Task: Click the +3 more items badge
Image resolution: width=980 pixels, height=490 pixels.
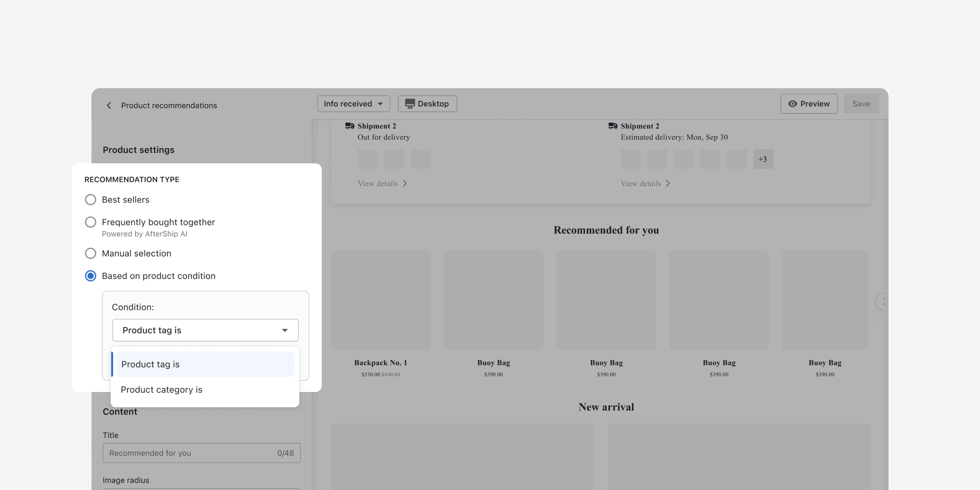Action: pos(763,159)
